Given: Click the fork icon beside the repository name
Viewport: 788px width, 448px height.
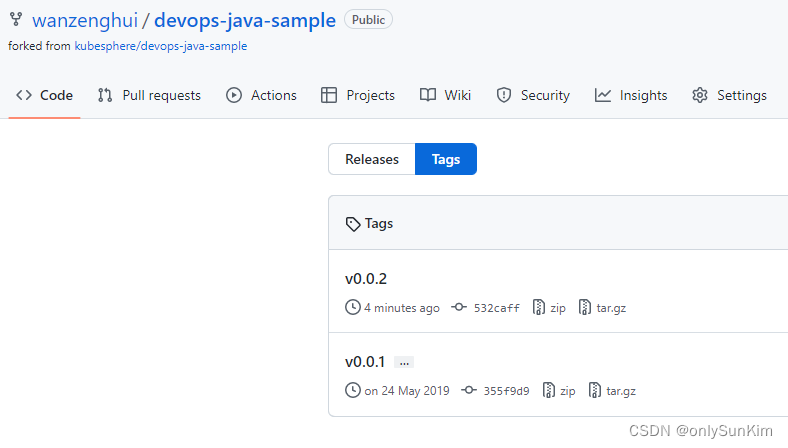Looking at the screenshot, I should [16, 20].
